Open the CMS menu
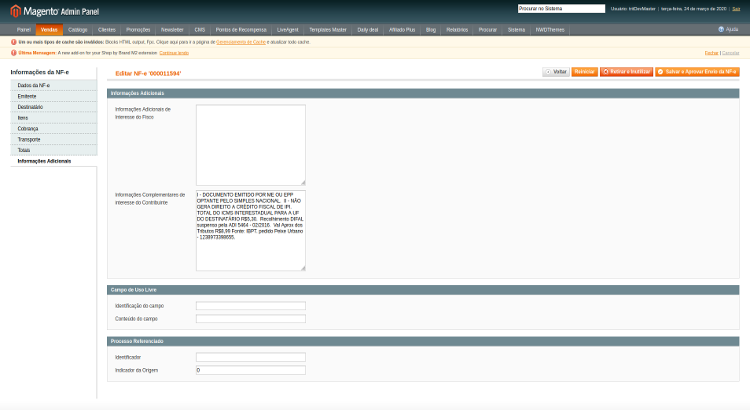Screen dimensions: 750x410 point(199,30)
